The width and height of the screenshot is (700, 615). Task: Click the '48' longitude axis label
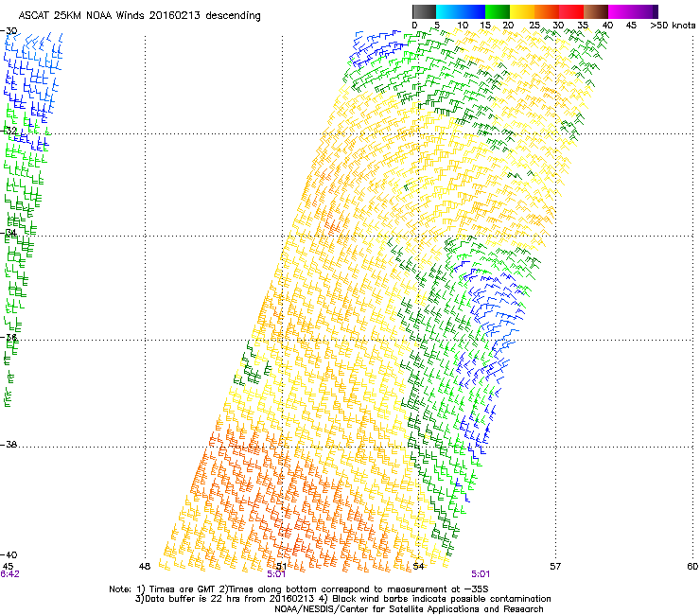coord(144,567)
